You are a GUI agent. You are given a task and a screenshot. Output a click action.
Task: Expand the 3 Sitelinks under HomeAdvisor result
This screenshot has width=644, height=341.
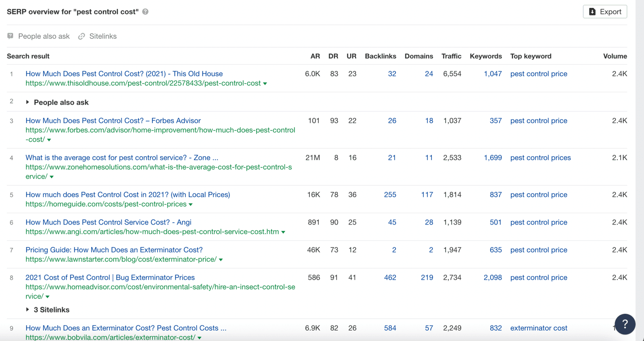27,309
